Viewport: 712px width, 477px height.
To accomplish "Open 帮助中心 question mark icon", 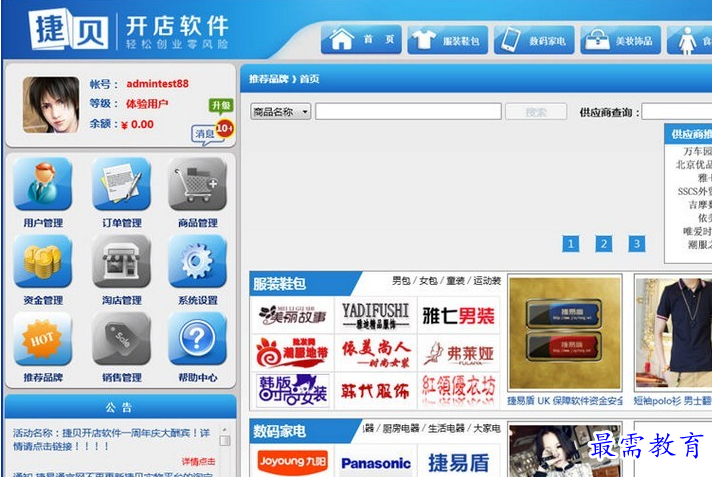I will (198, 338).
